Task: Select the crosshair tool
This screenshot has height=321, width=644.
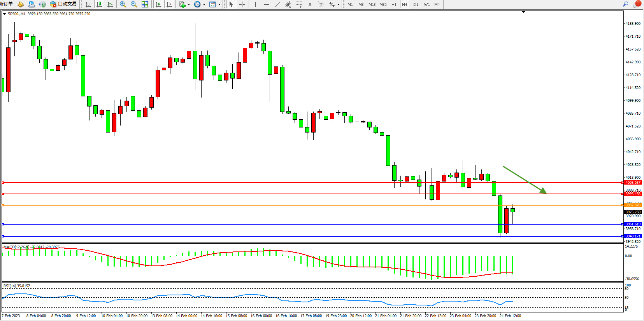Action: tap(242, 4)
